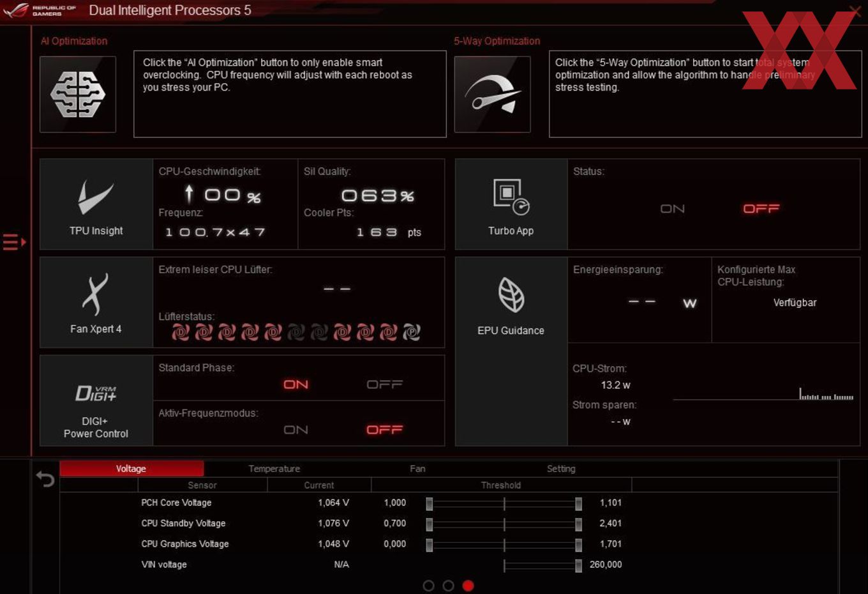Click the PCH Core Voltage upper threshold handle

tap(578, 504)
